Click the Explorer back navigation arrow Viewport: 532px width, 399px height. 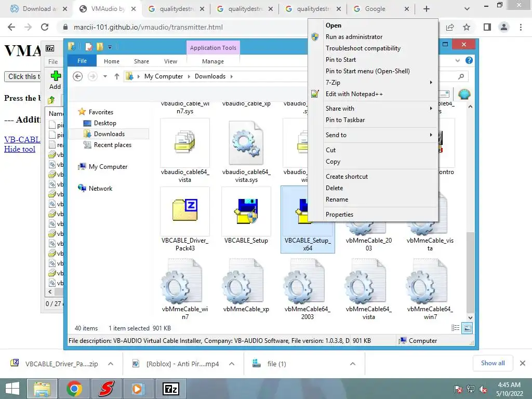pos(78,76)
